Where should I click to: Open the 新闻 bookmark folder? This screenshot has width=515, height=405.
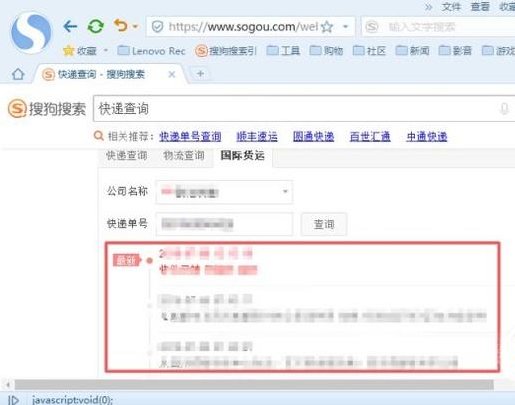412,51
